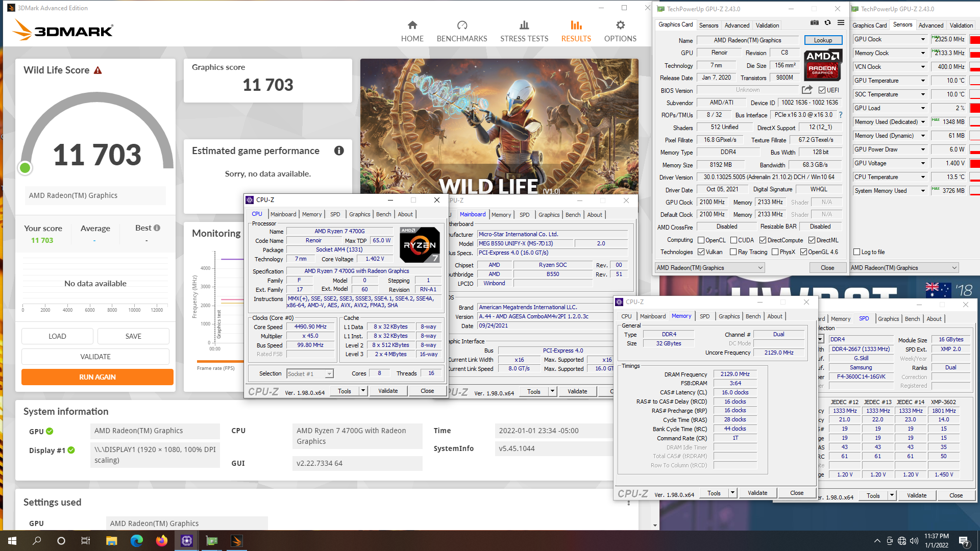Open Task View on the taskbar
Image resolution: width=980 pixels, height=551 pixels.
click(x=86, y=541)
